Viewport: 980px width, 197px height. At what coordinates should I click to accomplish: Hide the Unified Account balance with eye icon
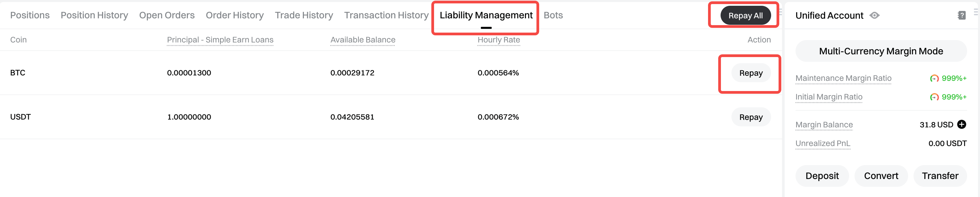tap(874, 16)
